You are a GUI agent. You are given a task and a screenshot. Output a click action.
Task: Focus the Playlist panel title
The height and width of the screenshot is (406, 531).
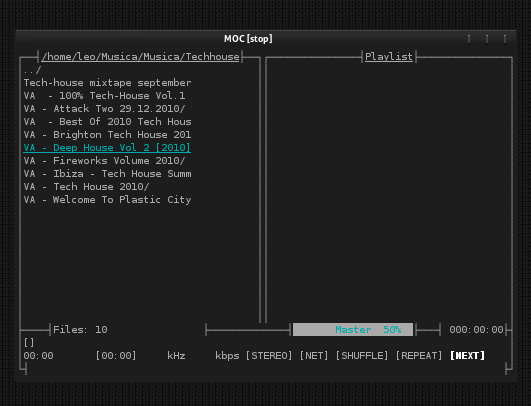(389, 57)
